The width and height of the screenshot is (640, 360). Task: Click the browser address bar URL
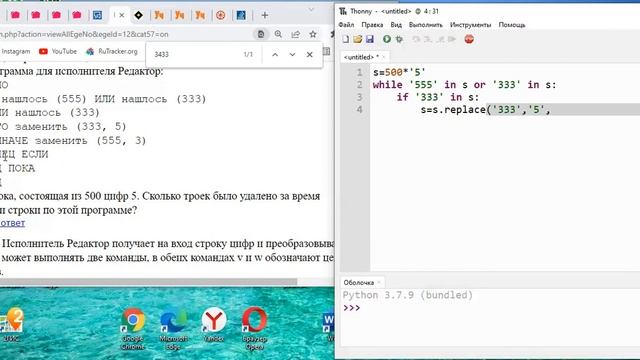pyautogui.click(x=84, y=34)
